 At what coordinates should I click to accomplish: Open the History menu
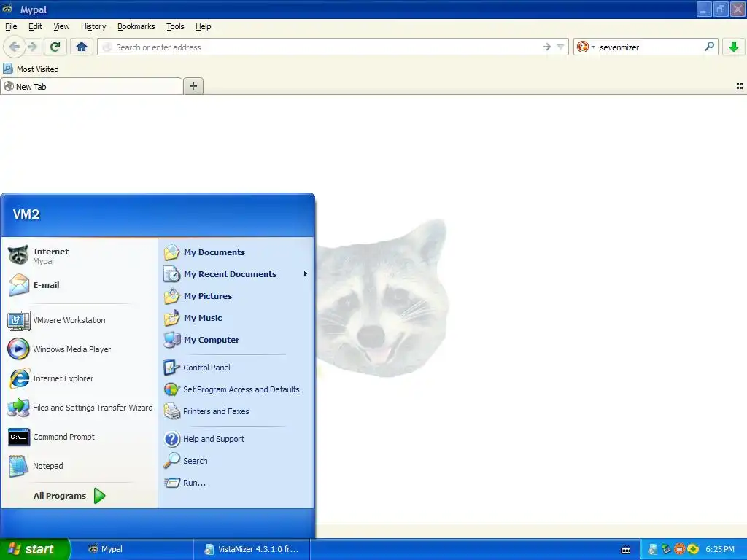coord(93,26)
